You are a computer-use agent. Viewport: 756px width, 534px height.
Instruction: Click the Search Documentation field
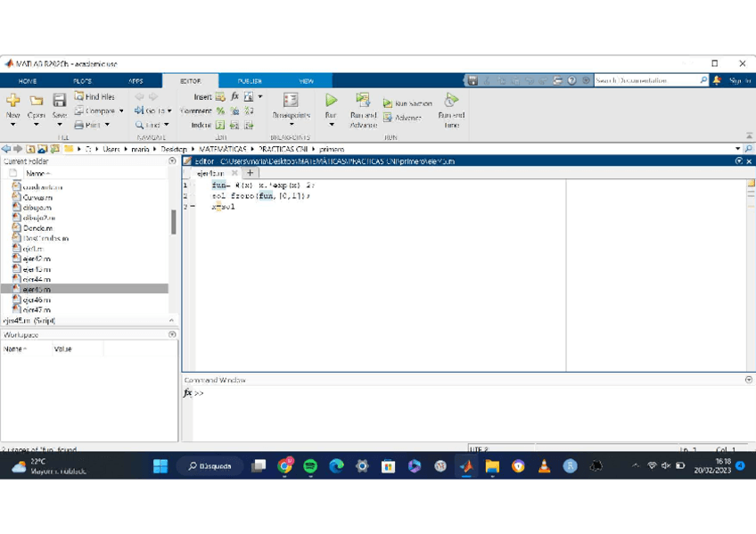click(645, 80)
